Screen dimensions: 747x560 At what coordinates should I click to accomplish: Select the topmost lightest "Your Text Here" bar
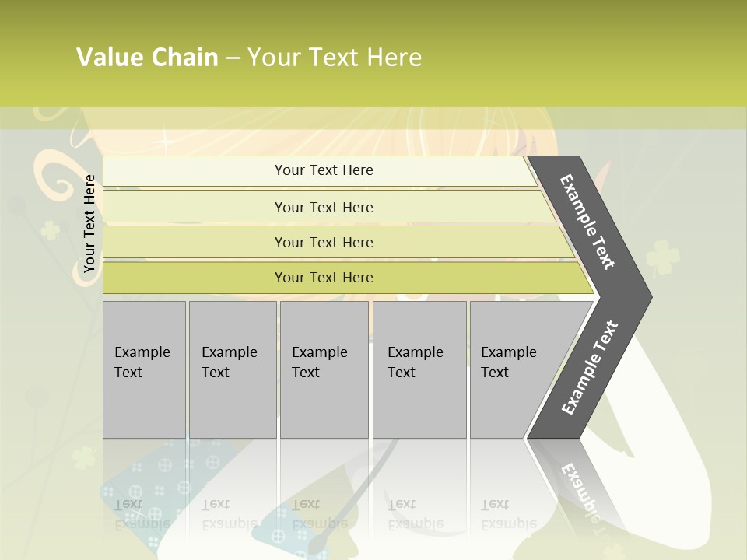pyautogui.click(x=324, y=170)
